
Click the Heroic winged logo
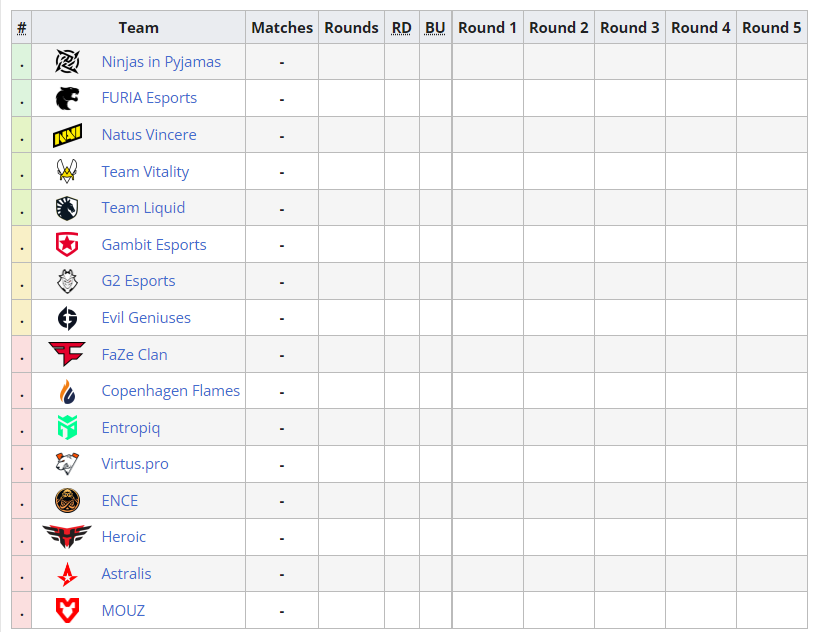click(67, 537)
